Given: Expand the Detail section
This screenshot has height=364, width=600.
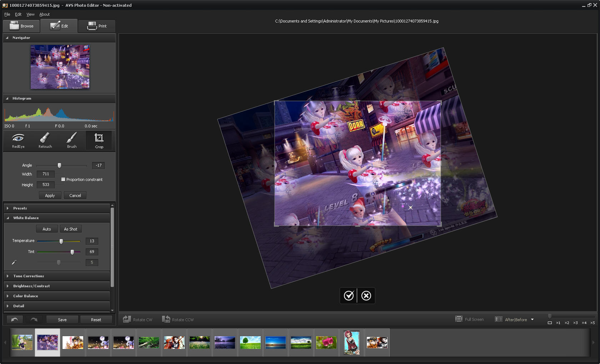Looking at the screenshot, I should pyautogui.click(x=7, y=306).
